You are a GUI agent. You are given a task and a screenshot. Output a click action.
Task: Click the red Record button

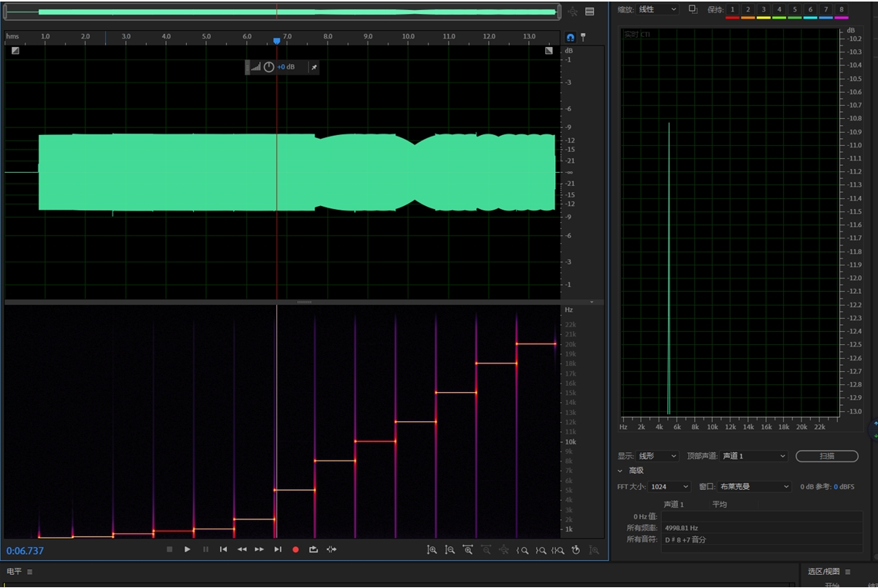[x=295, y=549]
